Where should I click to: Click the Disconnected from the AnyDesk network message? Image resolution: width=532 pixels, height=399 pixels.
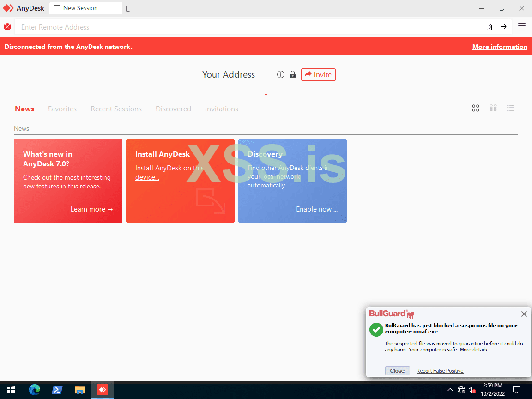pos(68,47)
